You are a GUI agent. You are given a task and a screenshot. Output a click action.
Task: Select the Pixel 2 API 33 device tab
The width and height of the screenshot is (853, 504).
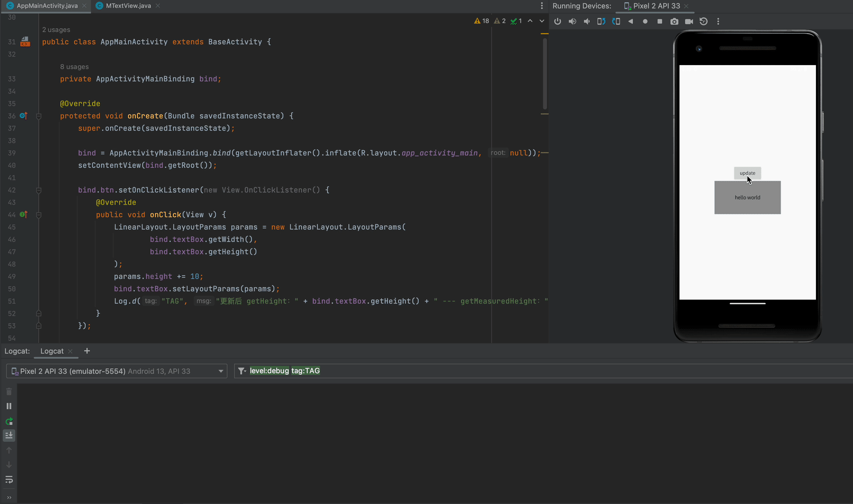656,6
